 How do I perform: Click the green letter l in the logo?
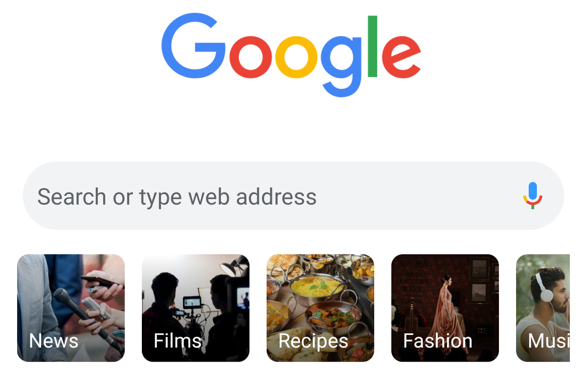point(373,46)
